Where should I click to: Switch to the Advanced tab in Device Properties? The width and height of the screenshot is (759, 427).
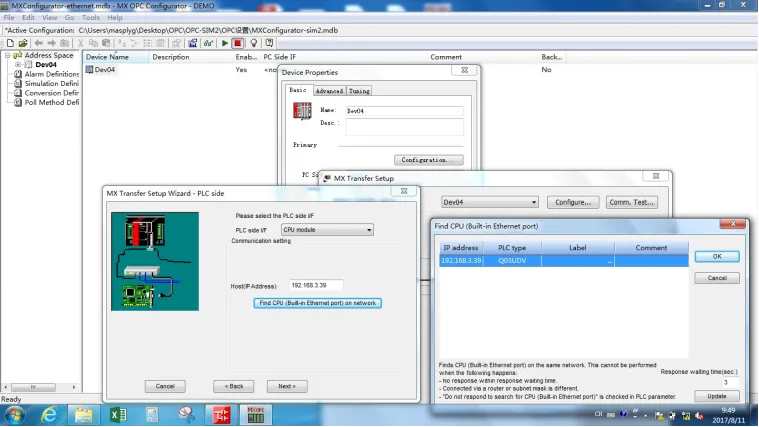(x=329, y=91)
